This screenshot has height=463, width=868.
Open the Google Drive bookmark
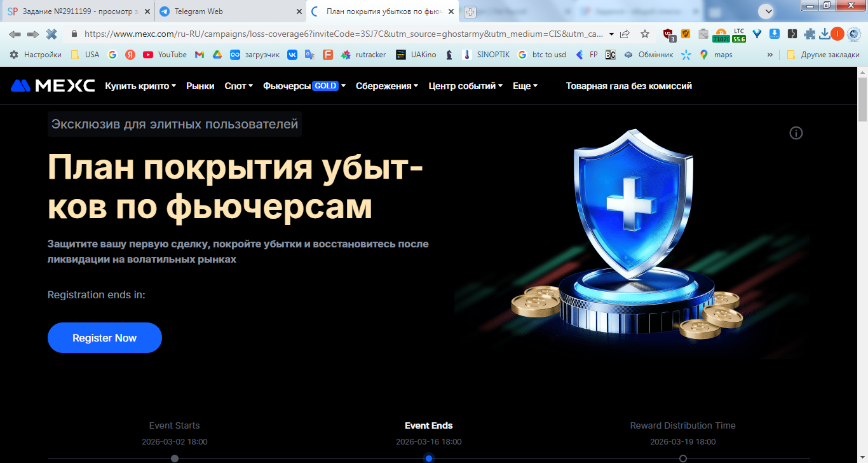tap(217, 55)
